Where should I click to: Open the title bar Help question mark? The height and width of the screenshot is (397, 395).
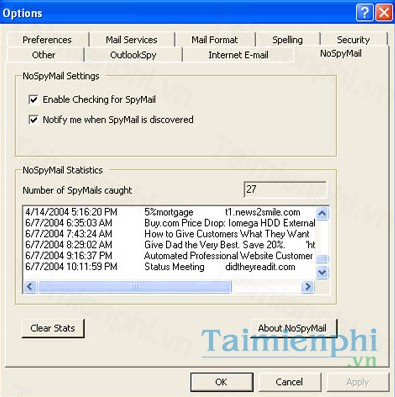365,13
